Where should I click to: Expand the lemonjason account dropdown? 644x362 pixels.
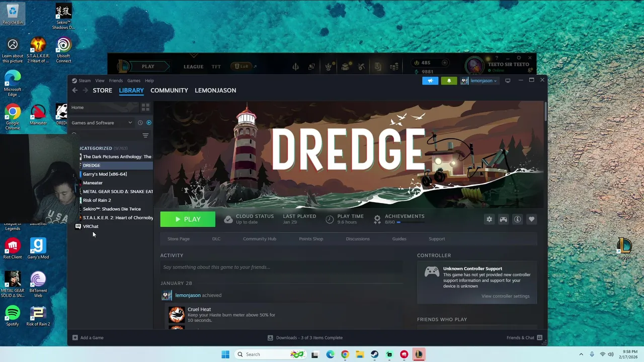480,80
